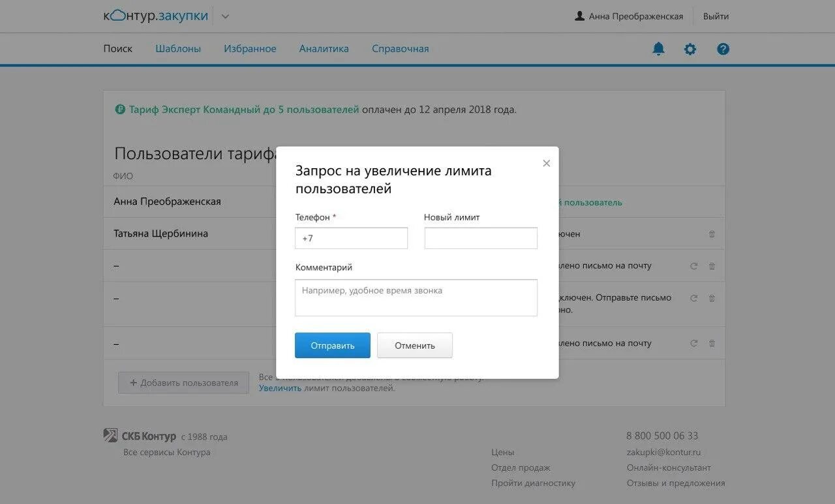Open the Пройти диагностику footer link
The height and width of the screenshot is (504, 835).
tap(533, 483)
